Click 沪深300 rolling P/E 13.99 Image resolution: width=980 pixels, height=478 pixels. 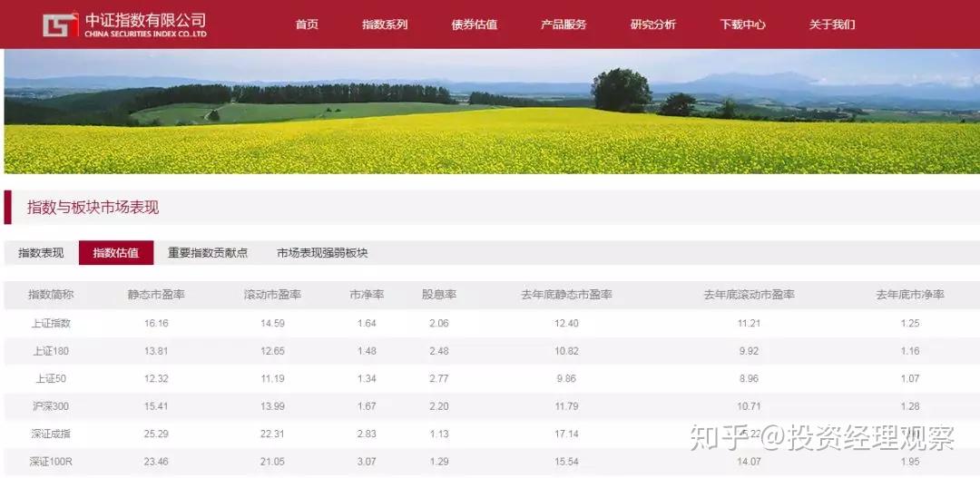(272, 406)
